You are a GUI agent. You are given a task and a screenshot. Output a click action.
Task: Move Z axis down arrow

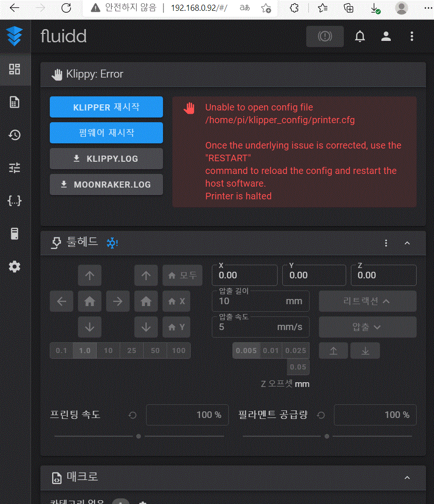click(x=146, y=327)
